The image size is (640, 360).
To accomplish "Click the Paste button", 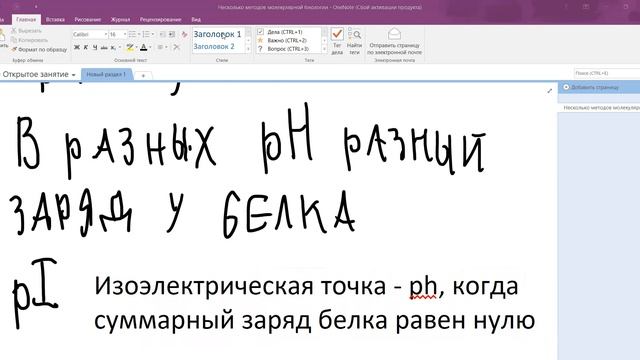I will point(2,39).
